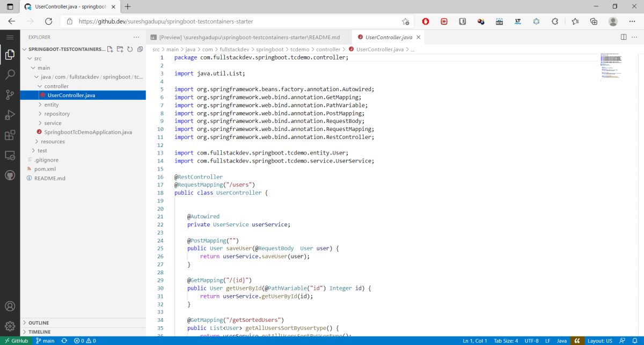The width and height of the screenshot is (644, 345).
Task: Open the Source Control view
Action: (10, 95)
